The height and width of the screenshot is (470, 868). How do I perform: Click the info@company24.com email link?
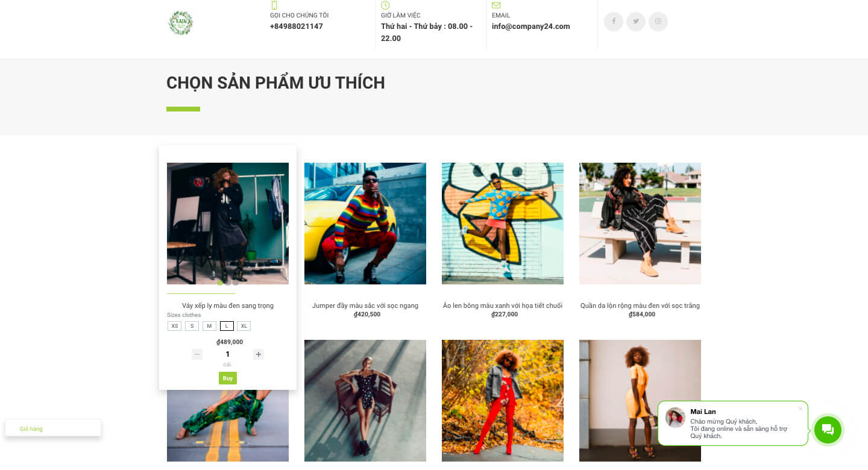530,27
